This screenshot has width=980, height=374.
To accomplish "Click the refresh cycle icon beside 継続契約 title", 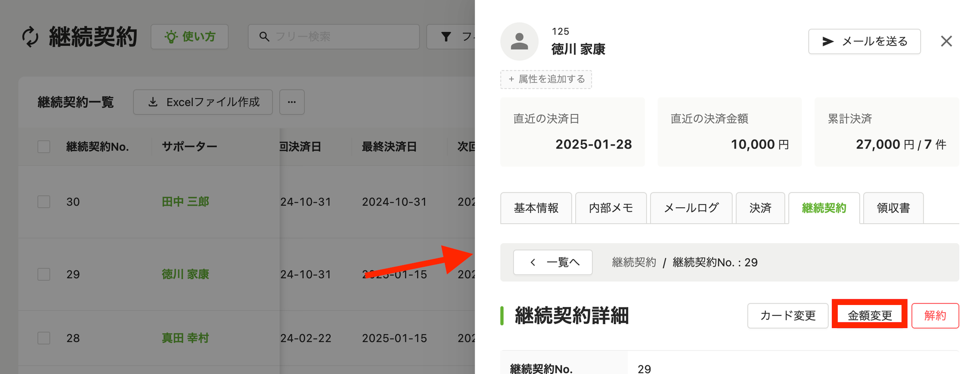I will [x=30, y=37].
